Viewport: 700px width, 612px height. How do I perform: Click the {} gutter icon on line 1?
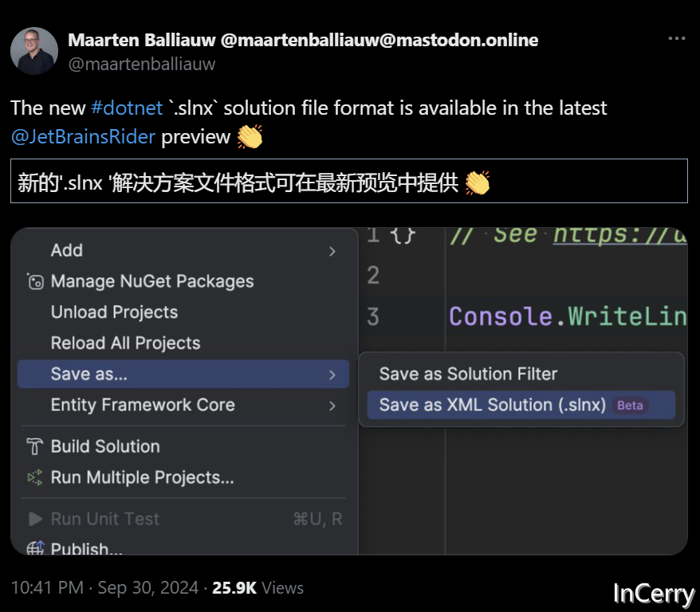pyautogui.click(x=403, y=235)
